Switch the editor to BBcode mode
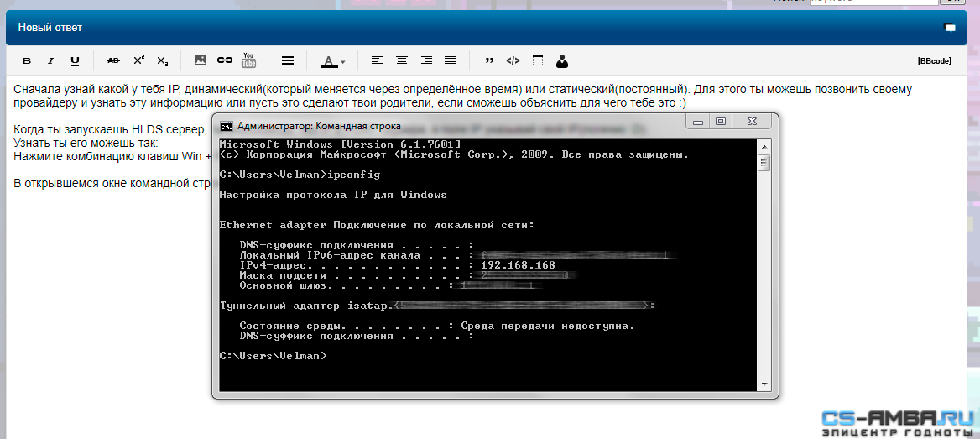The width and height of the screenshot is (980, 439). [935, 61]
